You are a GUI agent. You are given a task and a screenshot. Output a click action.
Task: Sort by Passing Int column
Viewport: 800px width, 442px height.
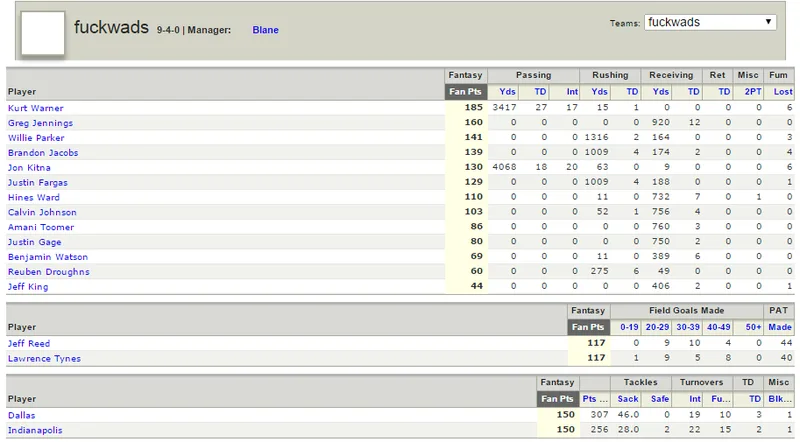(x=572, y=92)
